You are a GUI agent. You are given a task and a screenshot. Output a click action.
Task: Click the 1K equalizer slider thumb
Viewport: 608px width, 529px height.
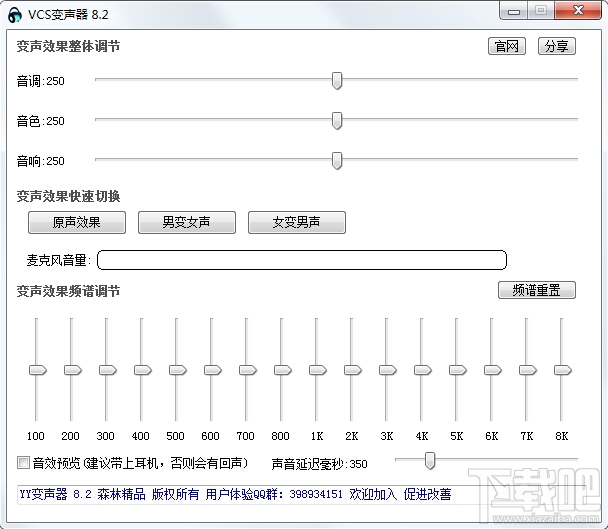point(318,370)
